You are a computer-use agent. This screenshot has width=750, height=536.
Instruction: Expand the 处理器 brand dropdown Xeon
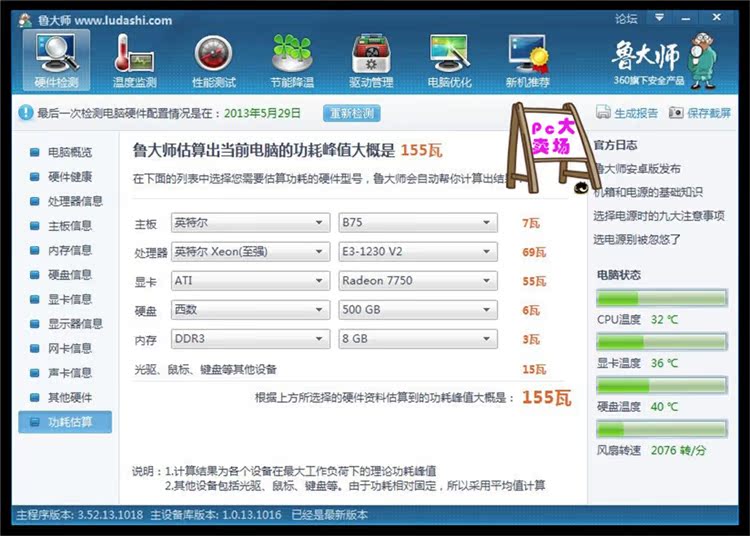pos(250,252)
